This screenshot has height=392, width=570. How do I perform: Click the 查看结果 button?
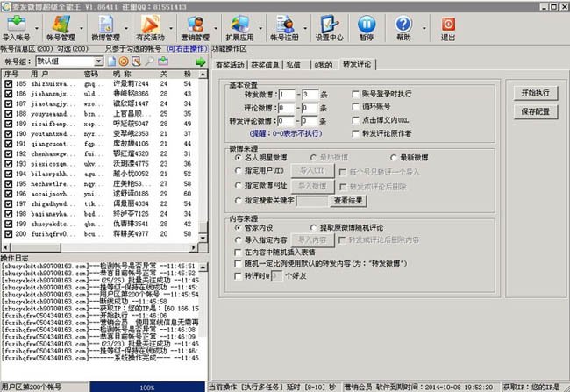click(348, 201)
